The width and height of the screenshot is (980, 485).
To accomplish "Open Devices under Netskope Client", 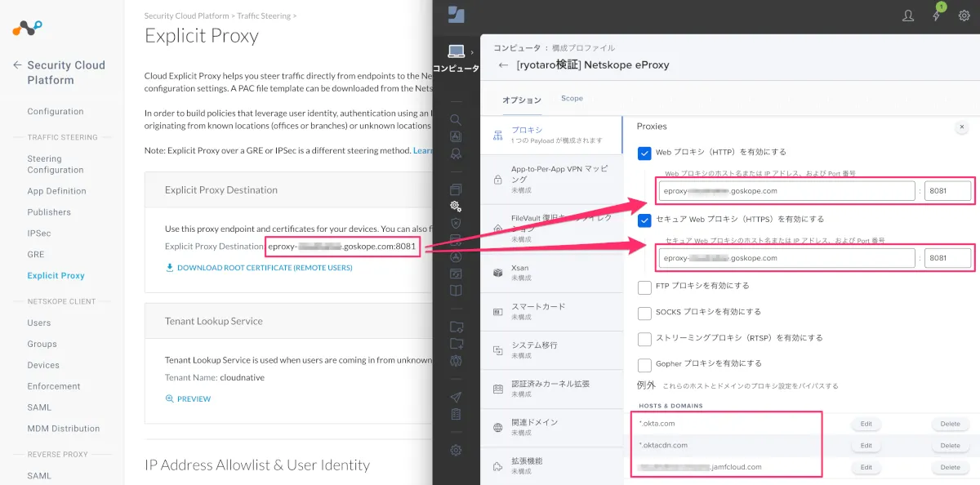I will (x=43, y=366).
